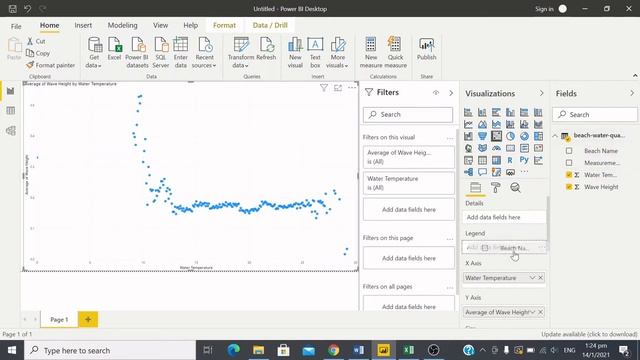Choose the Line chart visual
640x360 pixels.
[x=468, y=124]
